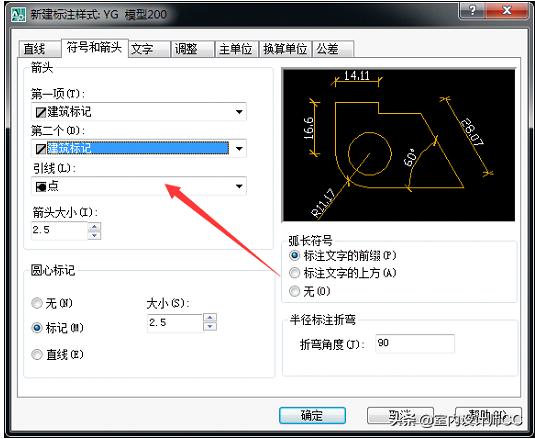Open the 主单位 tab

pos(237,49)
